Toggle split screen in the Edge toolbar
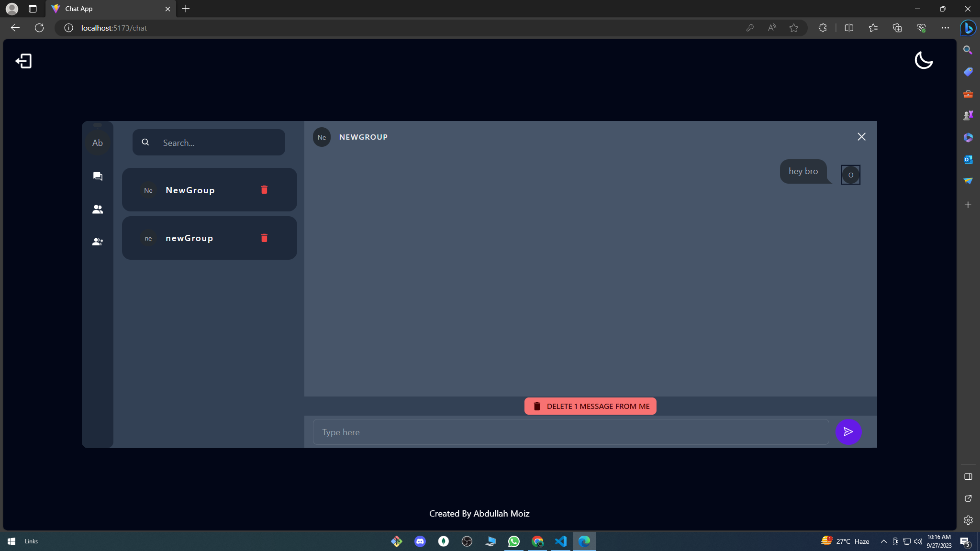Viewport: 980px width, 551px height. (849, 28)
